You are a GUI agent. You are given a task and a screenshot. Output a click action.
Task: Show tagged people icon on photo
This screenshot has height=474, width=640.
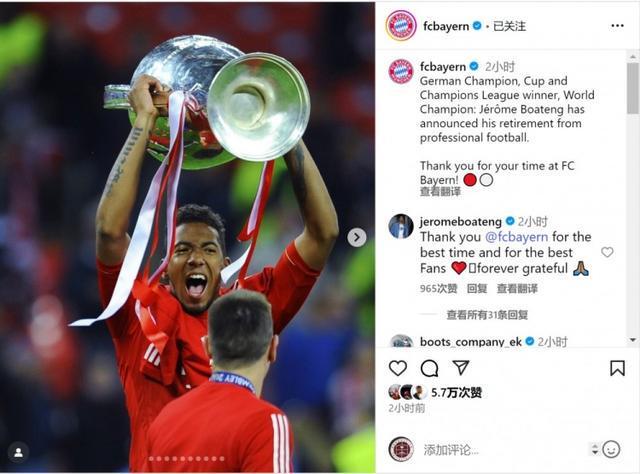tap(18, 452)
